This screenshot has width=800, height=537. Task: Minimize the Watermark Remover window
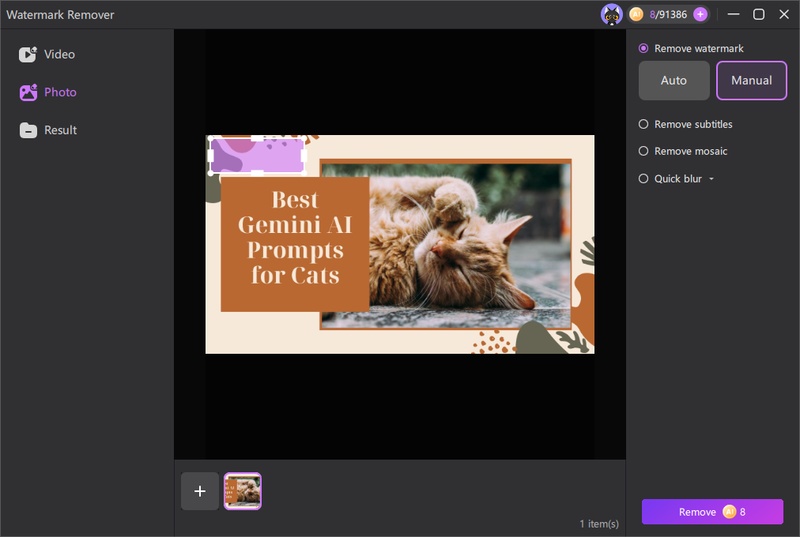734,14
